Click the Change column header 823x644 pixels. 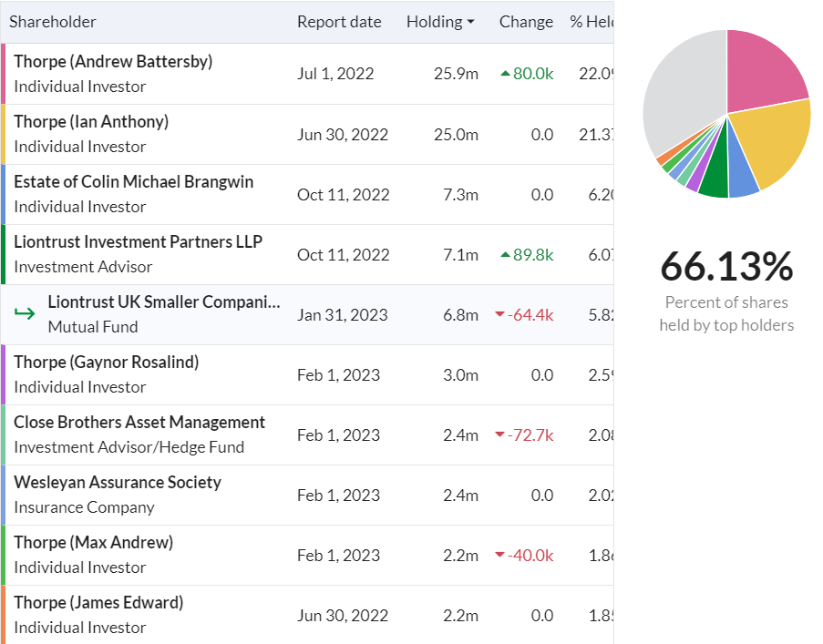click(x=526, y=22)
